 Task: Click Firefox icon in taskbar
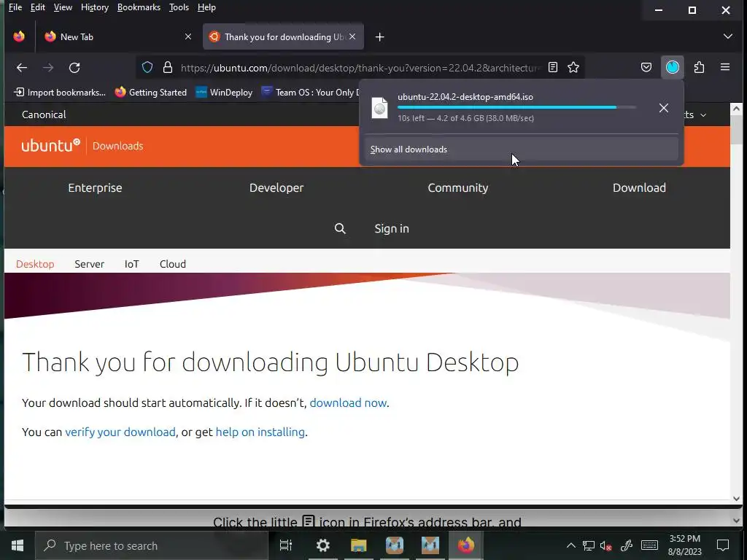466,545
